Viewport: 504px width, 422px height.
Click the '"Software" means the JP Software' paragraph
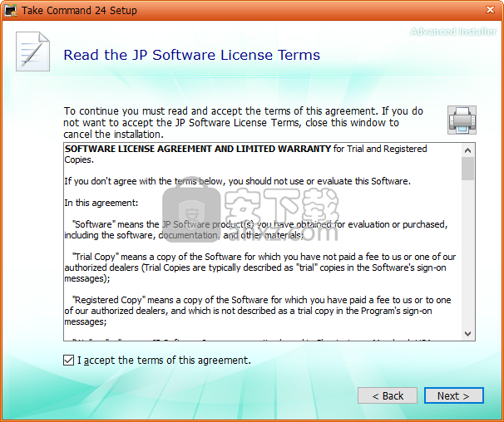tap(256, 229)
